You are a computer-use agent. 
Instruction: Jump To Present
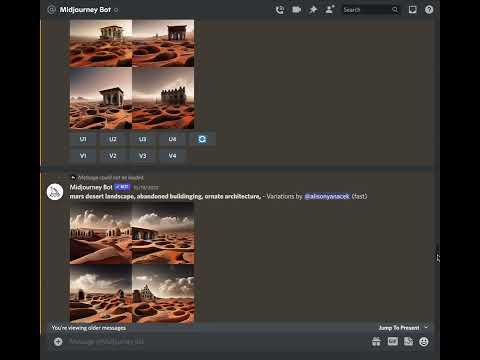pyautogui.click(x=399, y=328)
